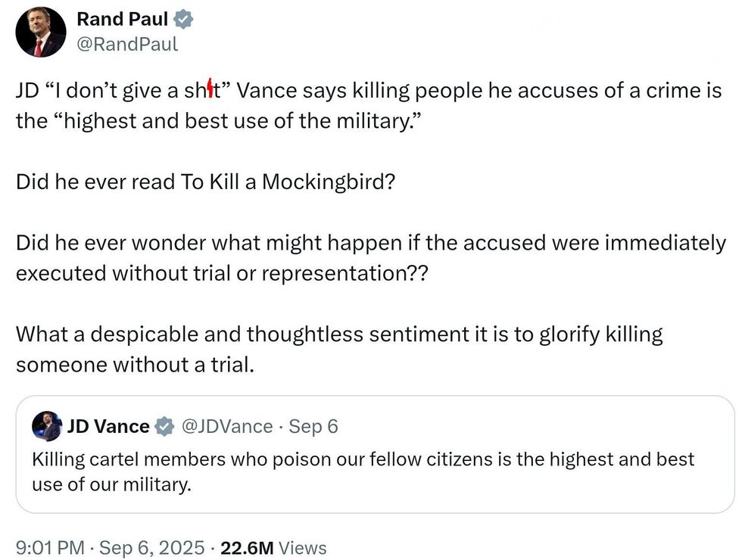Open the JD Vance name in quoted tweet

(x=108, y=427)
